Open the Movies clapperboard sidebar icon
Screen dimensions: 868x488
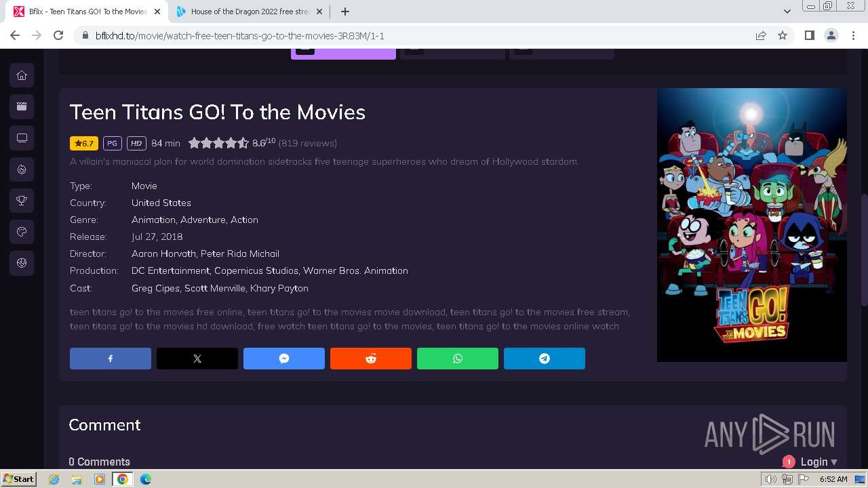22,106
